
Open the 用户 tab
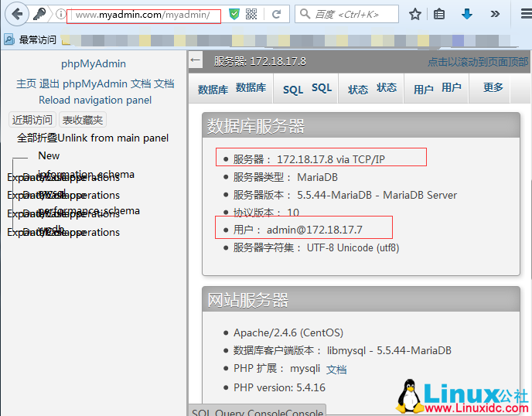[437, 88]
